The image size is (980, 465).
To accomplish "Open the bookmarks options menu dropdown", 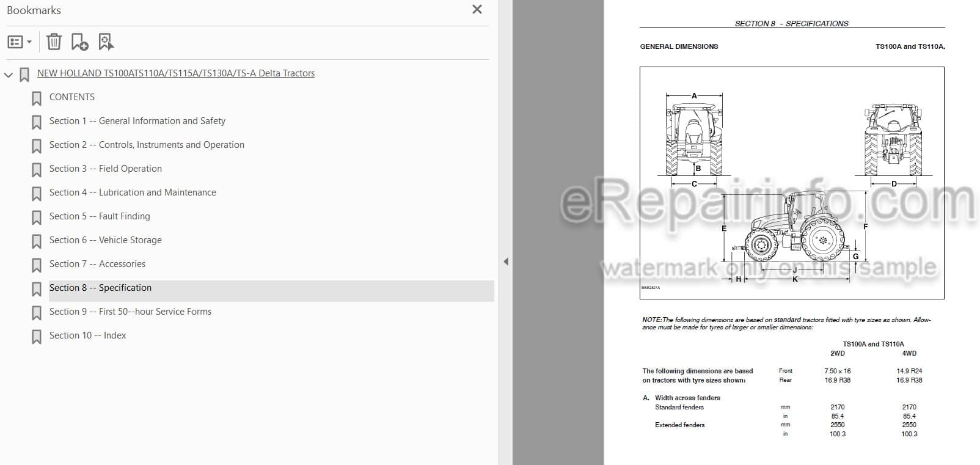I will [20, 42].
